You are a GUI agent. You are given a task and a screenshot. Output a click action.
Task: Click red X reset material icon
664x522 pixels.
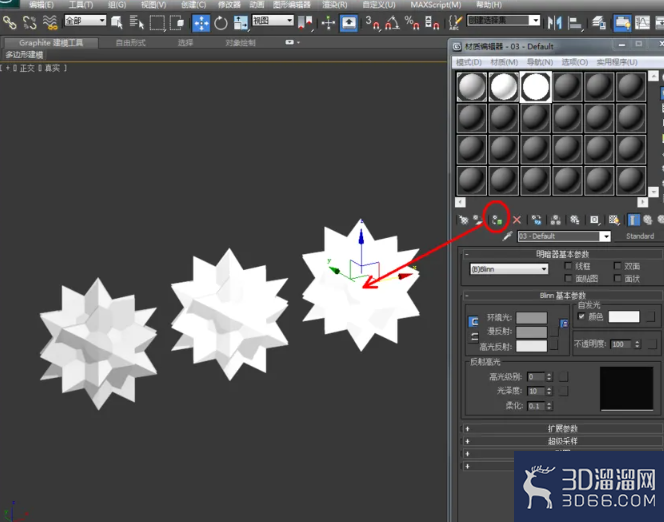[517, 220]
